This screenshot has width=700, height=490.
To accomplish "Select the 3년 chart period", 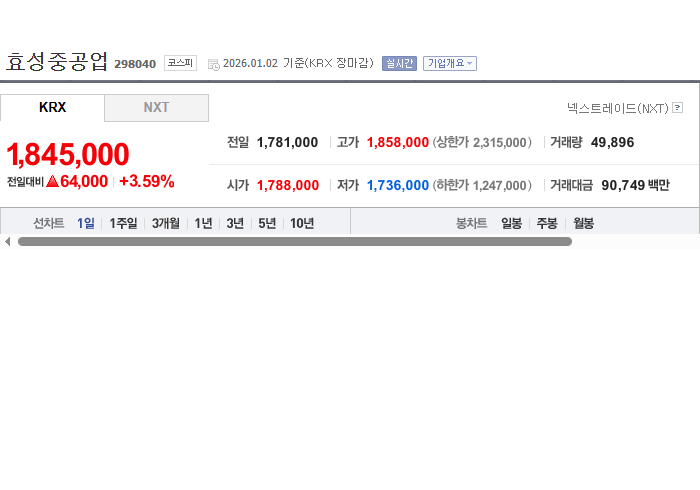I will [x=235, y=223].
